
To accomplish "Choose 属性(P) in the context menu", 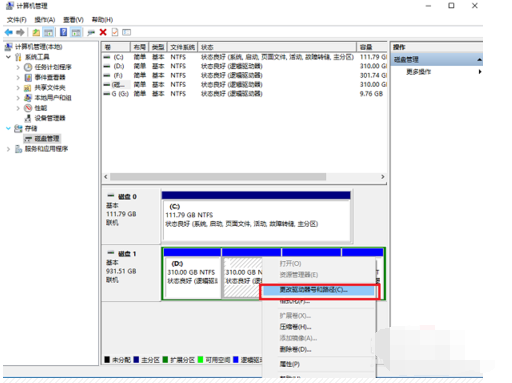I will click(289, 364).
